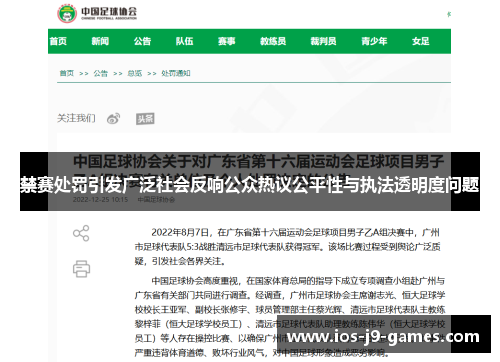Viewport: 500px width, 362px height.
Task: Click the share icon beside the article
Action: [81, 233]
